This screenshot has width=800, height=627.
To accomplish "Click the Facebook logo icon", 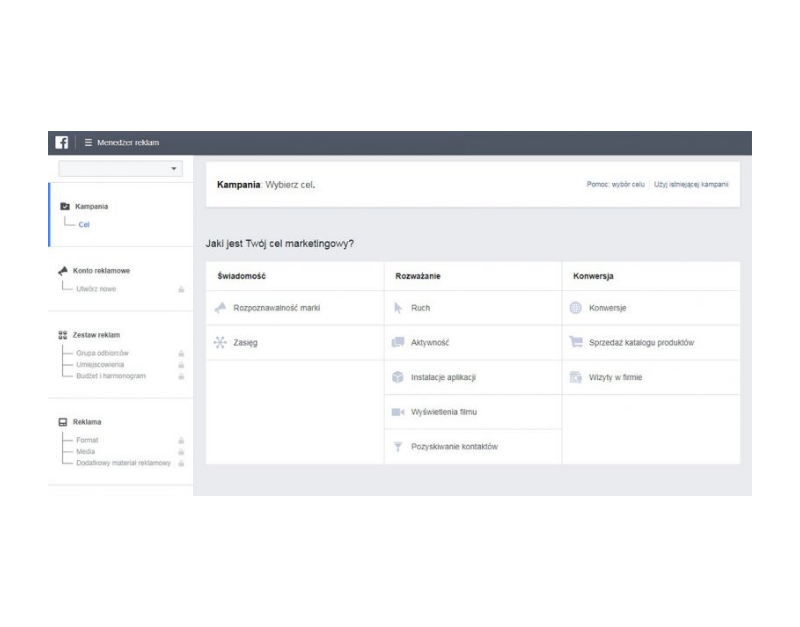I will click(62, 142).
